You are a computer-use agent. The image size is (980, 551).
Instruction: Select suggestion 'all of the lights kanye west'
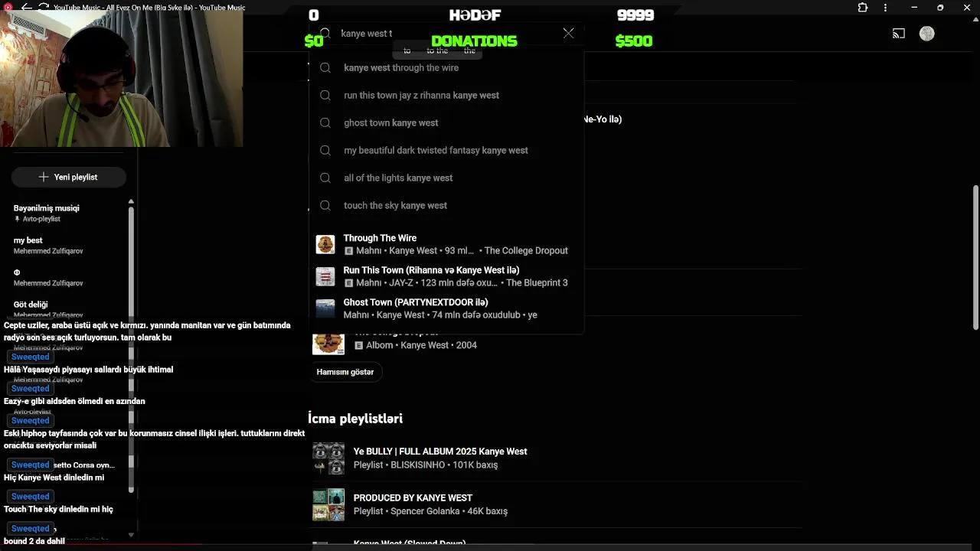click(446, 178)
